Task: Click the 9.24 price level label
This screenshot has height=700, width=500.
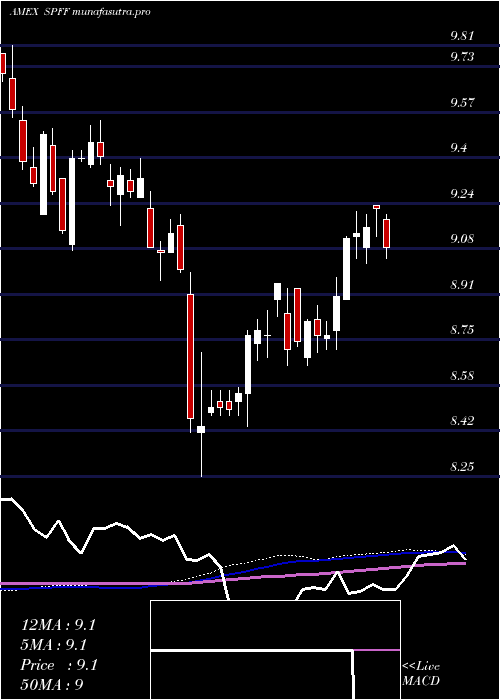Action: (x=462, y=193)
